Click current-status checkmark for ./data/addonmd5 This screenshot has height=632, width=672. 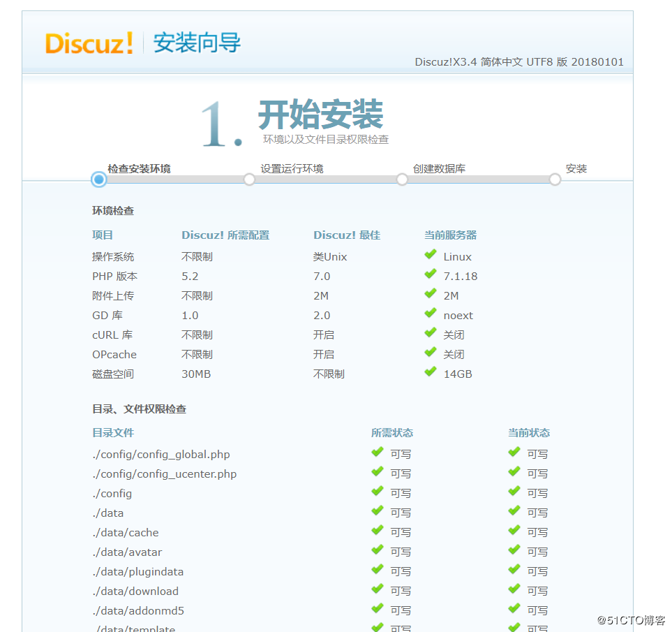coord(514,609)
